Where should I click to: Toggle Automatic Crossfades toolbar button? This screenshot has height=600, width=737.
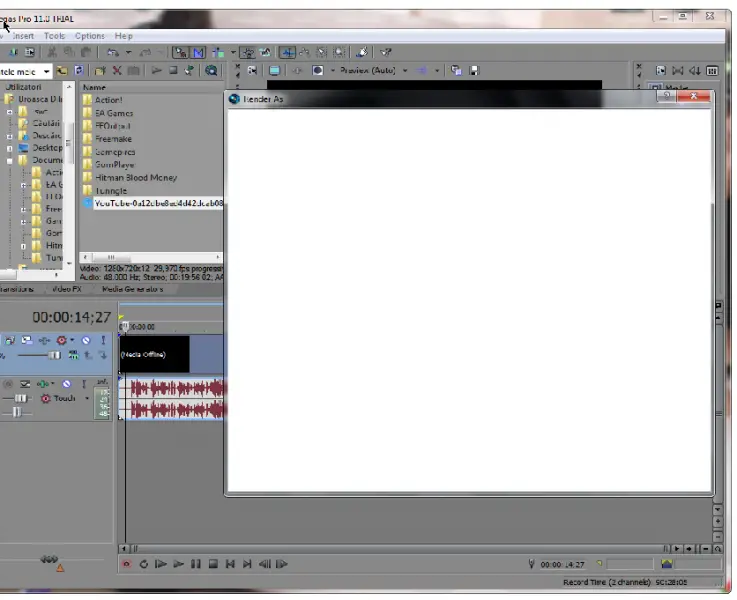tap(198, 52)
